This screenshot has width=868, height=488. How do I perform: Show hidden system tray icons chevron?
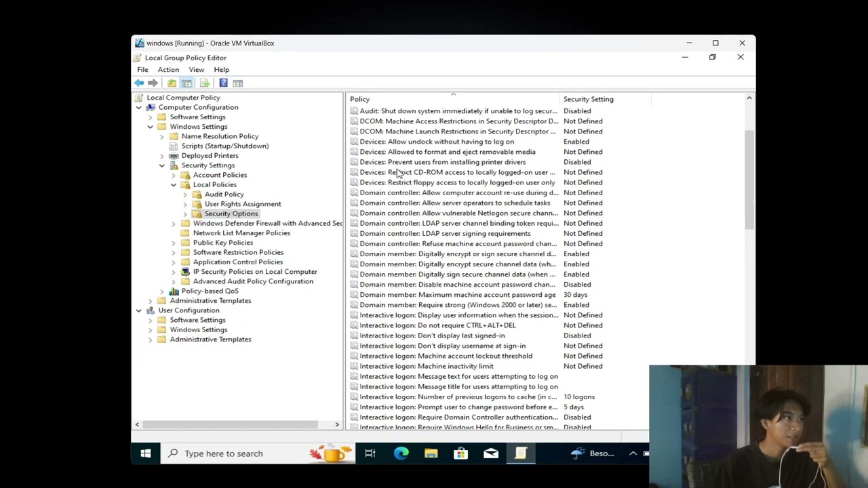pos(633,453)
